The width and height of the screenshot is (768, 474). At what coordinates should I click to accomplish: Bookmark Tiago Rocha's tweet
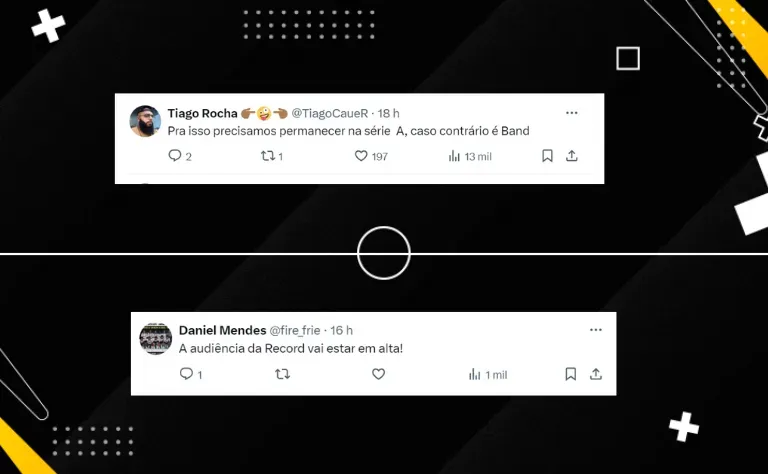[548, 156]
